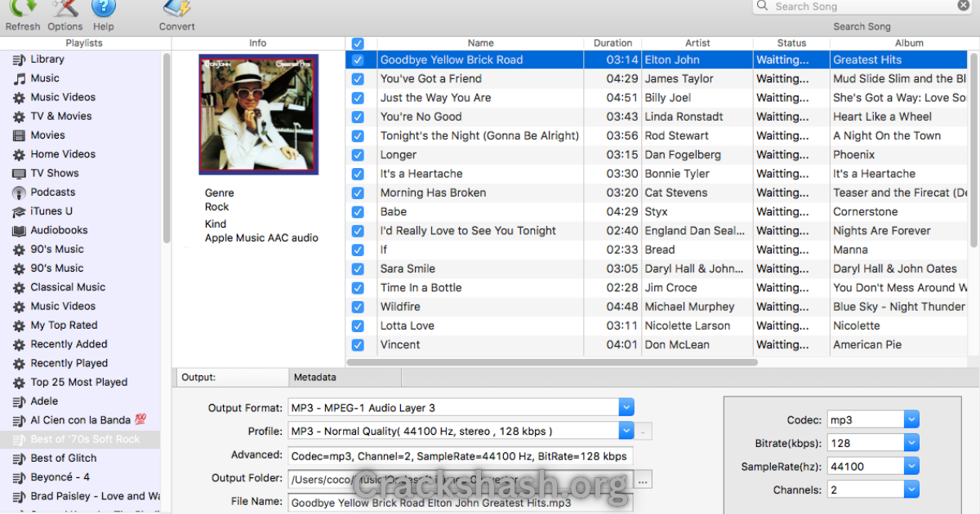This screenshot has width=980, height=514.
Task: Open the Channels dropdown
Action: click(911, 490)
